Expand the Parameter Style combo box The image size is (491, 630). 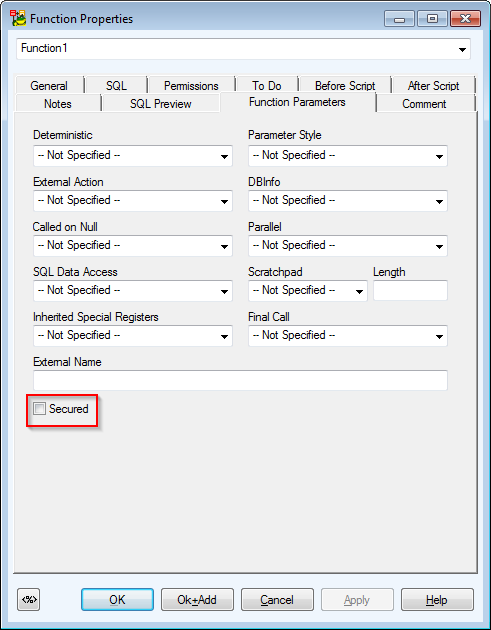point(348,156)
